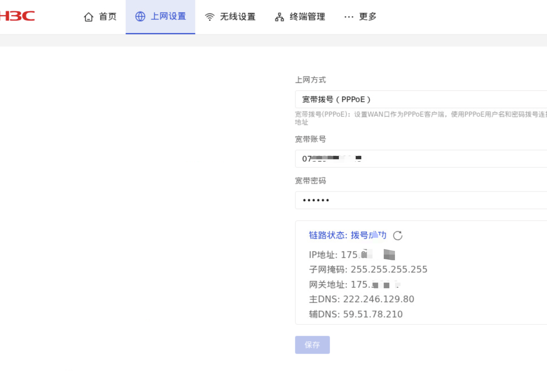Refresh the link status via circular arrow
Viewport: 547px width, 392px height.
point(397,236)
